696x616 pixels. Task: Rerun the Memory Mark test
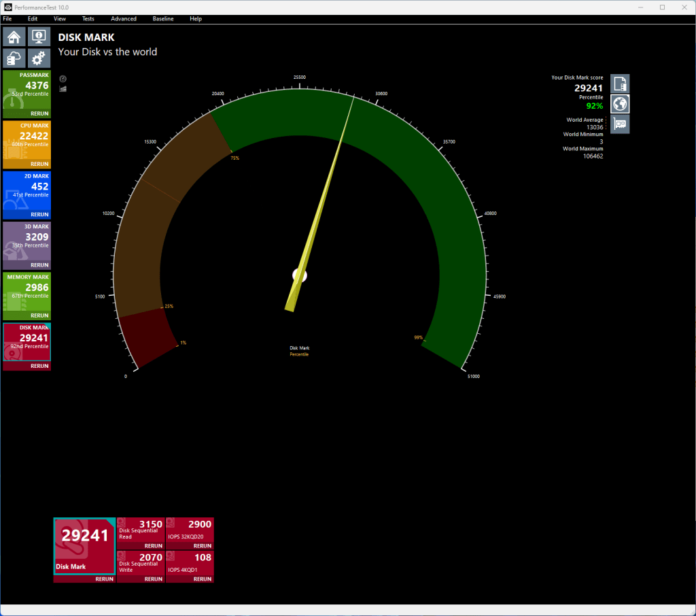click(39, 315)
